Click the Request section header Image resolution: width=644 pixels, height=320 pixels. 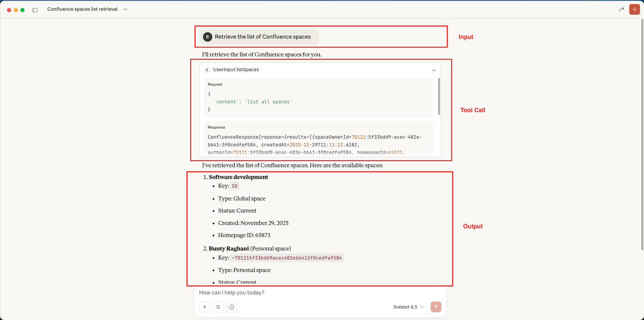pos(215,84)
